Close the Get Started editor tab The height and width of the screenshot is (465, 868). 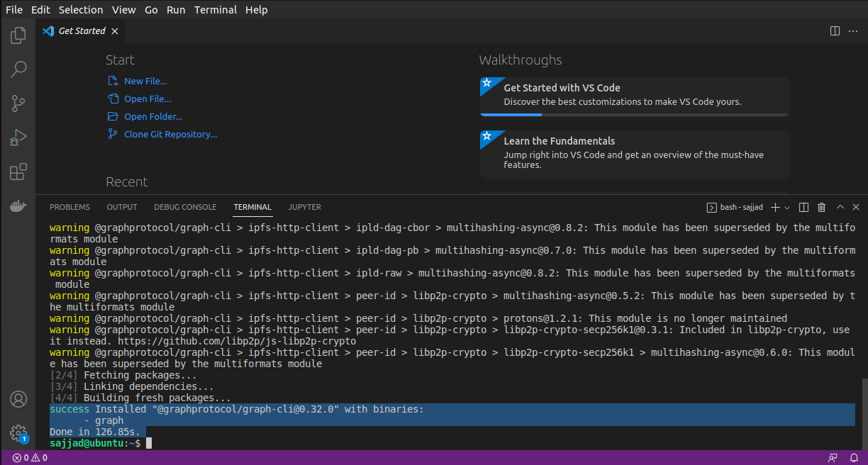(115, 31)
